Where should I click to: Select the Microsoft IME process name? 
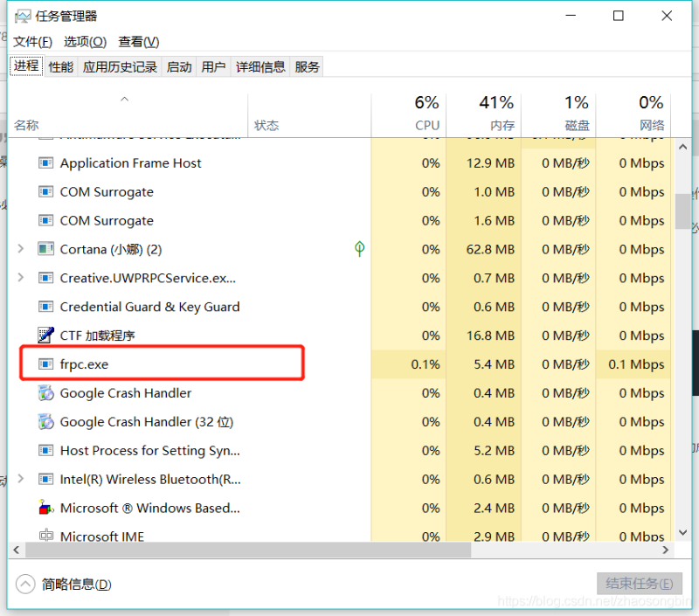102,536
